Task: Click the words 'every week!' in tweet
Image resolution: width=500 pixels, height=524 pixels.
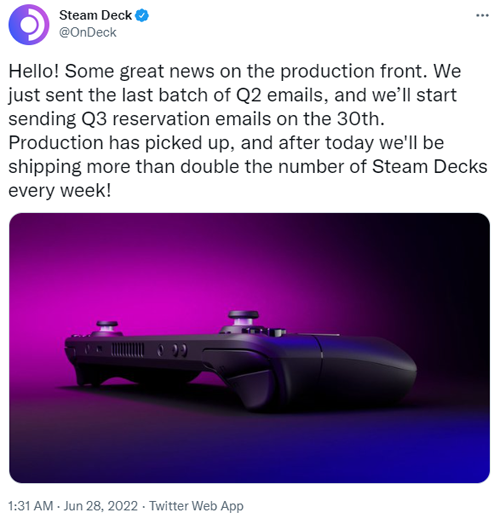Action: pyautogui.click(x=59, y=191)
